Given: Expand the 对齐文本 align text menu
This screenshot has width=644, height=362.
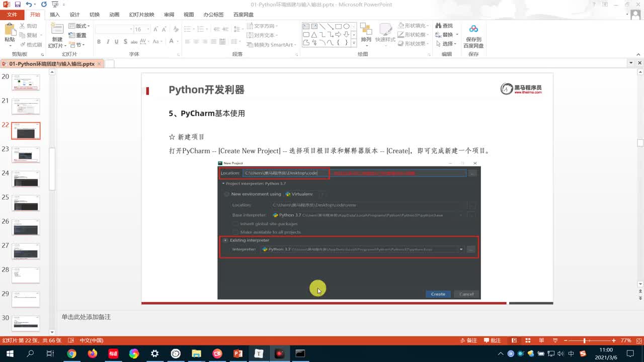Looking at the screenshot, I should click(x=263, y=35).
